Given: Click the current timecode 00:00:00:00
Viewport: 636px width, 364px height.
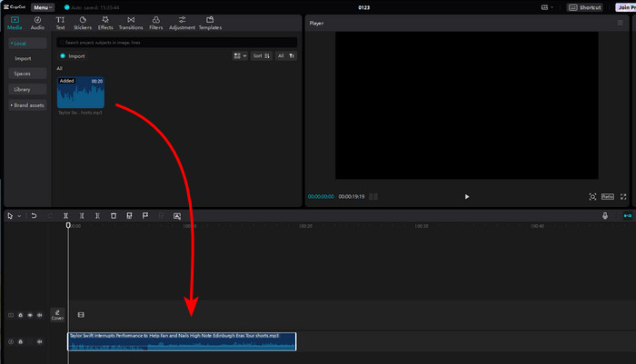Looking at the screenshot, I should pyautogui.click(x=321, y=197).
